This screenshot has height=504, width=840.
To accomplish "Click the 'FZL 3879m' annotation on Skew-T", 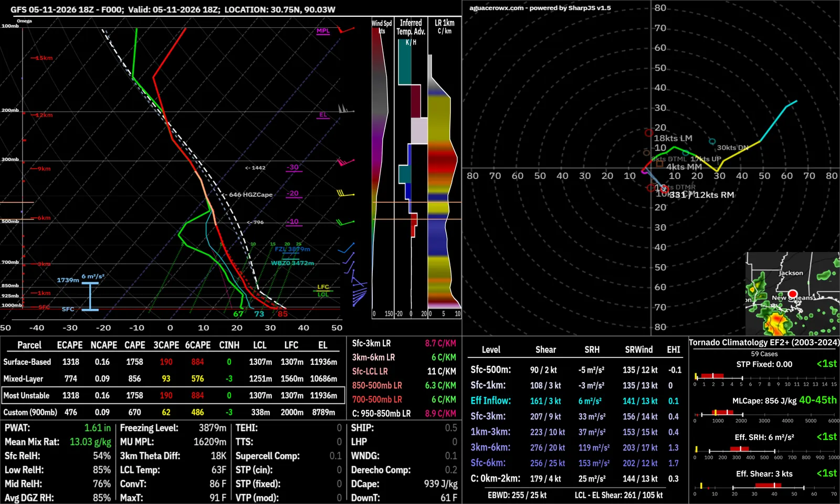I will tap(292, 249).
